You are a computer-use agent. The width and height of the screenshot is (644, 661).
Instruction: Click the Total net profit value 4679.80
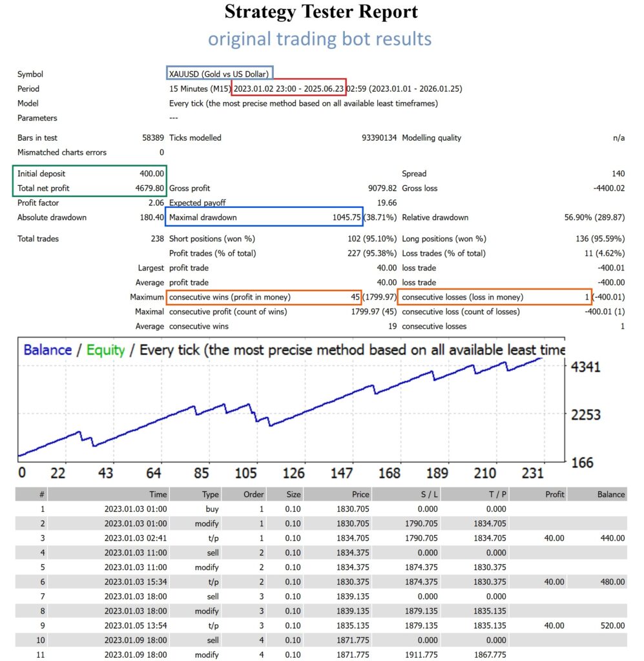(x=148, y=188)
